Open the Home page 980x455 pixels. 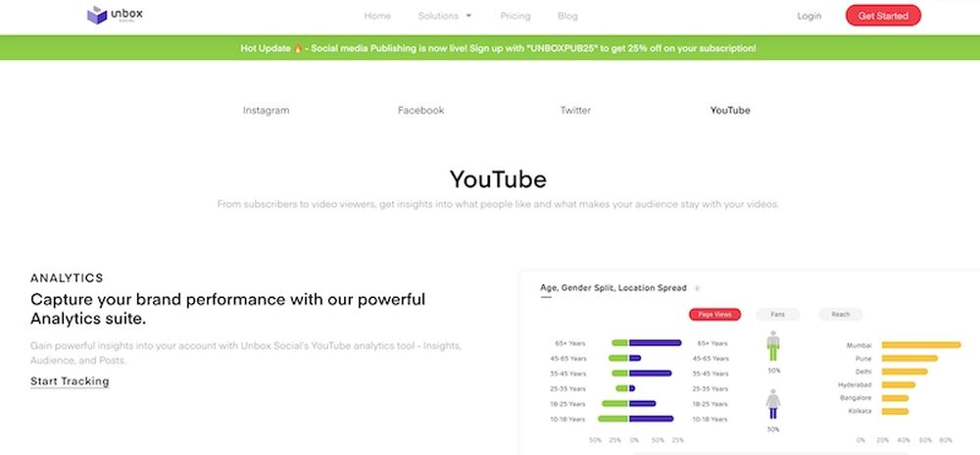click(x=377, y=17)
